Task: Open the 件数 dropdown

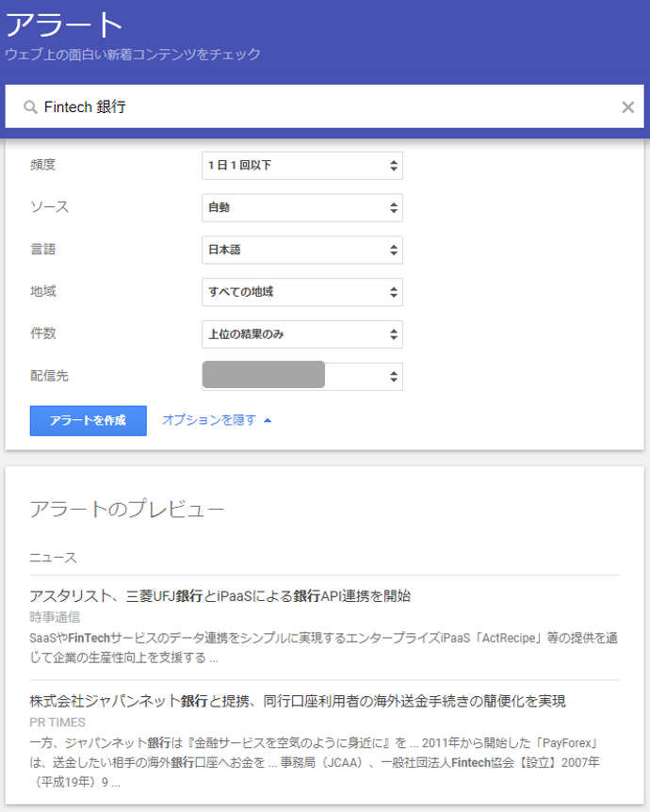Action: (x=302, y=334)
